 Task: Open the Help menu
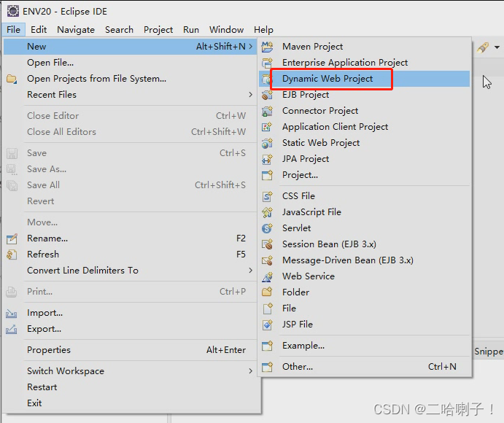263,30
